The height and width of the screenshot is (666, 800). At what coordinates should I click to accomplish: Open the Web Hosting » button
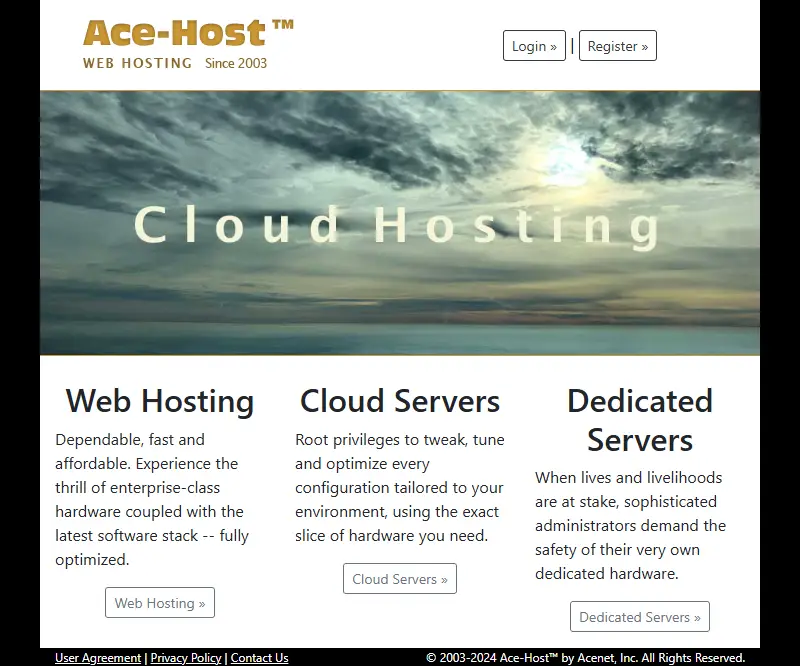pyautogui.click(x=160, y=603)
